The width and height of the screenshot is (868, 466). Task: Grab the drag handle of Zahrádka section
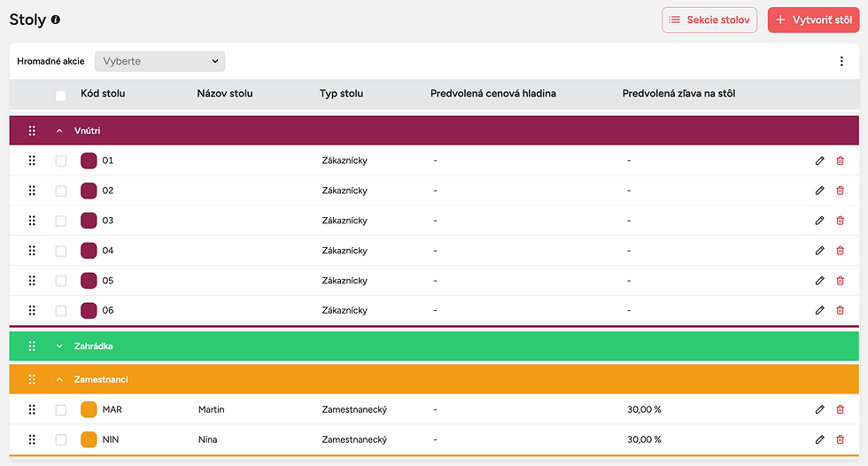tap(32, 346)
